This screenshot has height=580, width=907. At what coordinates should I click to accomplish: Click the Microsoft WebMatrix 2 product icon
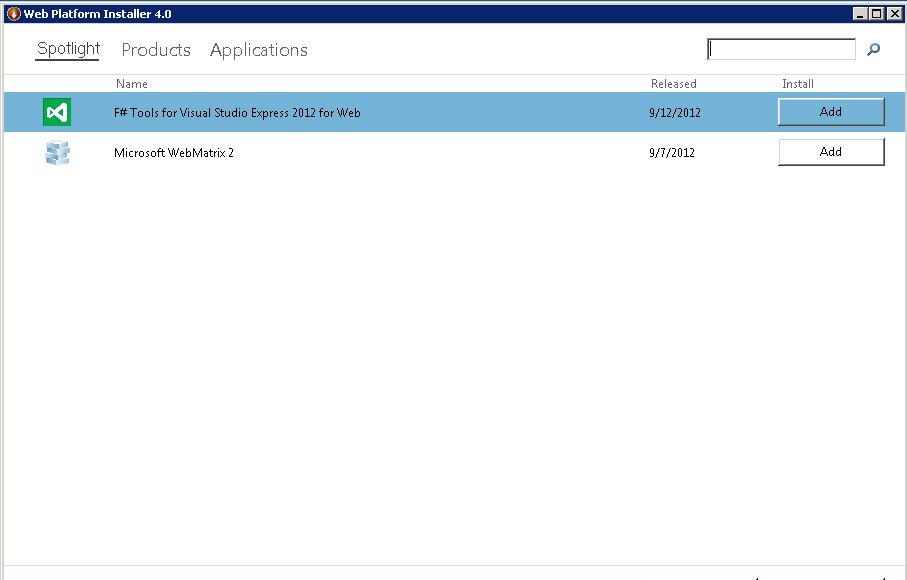[57, 152]
